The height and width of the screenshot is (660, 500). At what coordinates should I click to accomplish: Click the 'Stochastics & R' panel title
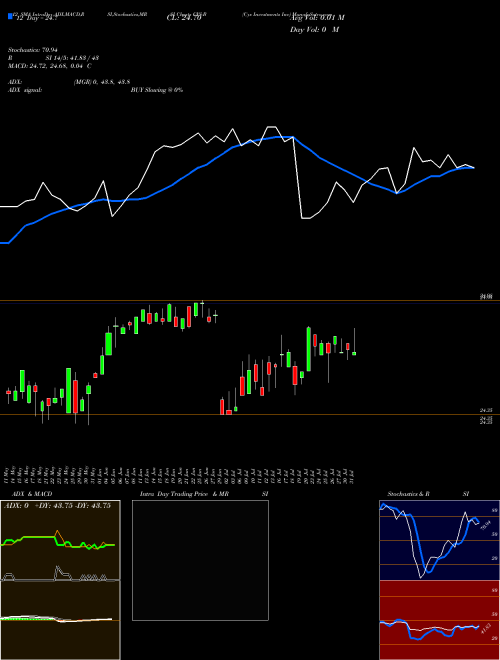408,494
